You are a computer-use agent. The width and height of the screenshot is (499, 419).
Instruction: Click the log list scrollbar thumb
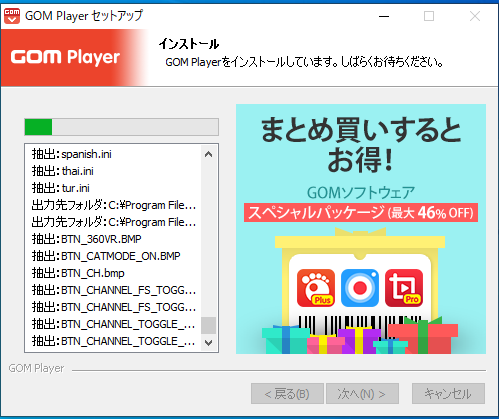pyautogui.click(x=209, y=325)
